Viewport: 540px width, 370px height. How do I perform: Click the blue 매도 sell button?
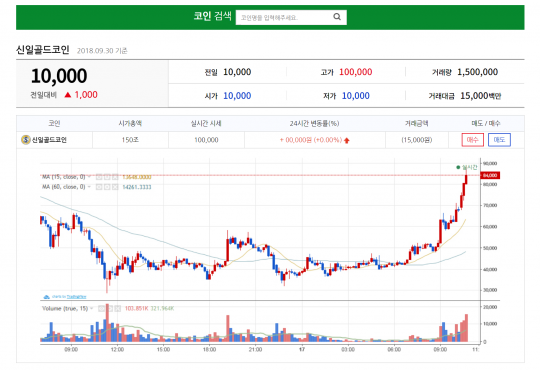499,140
